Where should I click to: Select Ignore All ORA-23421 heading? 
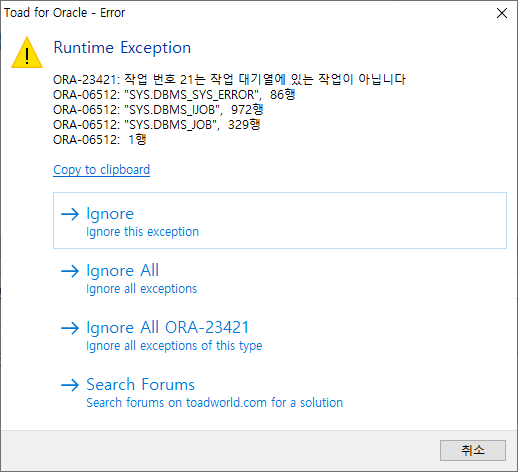[168, 328]
